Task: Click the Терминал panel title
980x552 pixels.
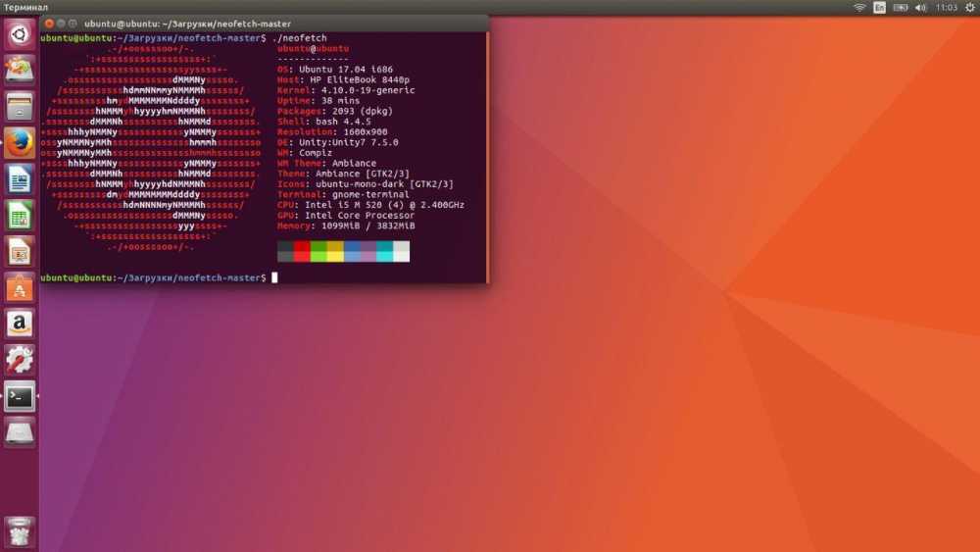Action: tap(25, 8)
